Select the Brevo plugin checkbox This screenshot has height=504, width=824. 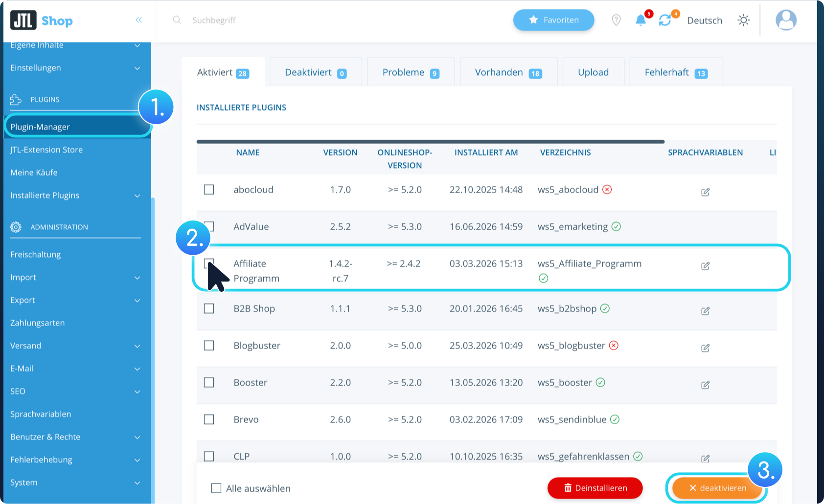click(x=209, y=419)
